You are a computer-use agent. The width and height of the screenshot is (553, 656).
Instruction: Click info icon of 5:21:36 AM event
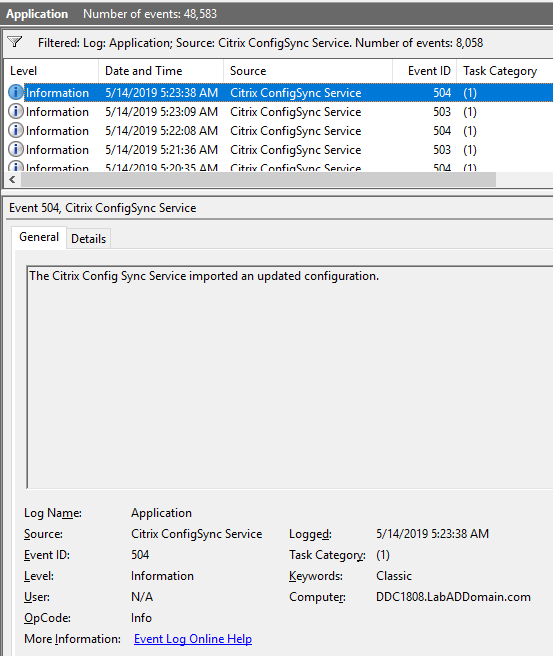click(16, 149)
